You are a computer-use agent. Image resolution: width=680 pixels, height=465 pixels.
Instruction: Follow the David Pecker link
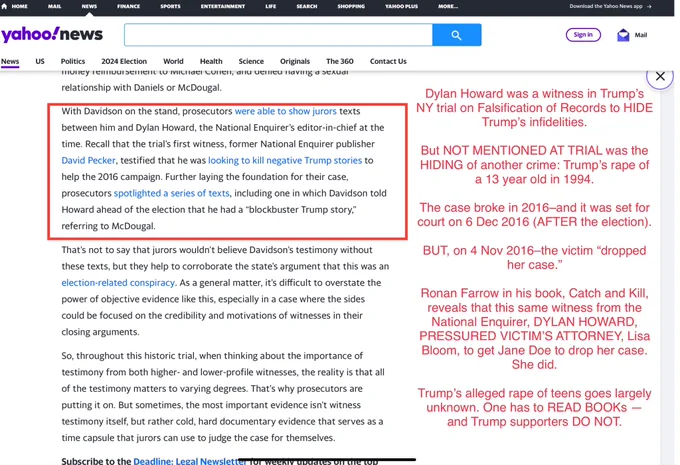89,160
